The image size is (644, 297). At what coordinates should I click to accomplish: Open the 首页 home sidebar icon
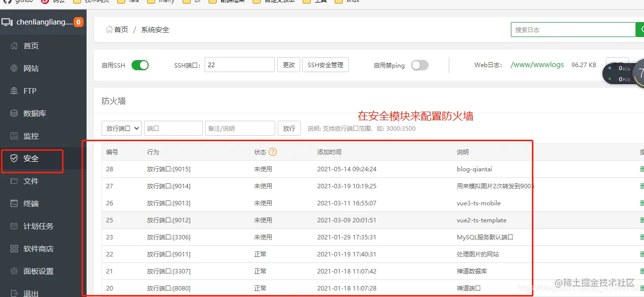pos(14,46)
